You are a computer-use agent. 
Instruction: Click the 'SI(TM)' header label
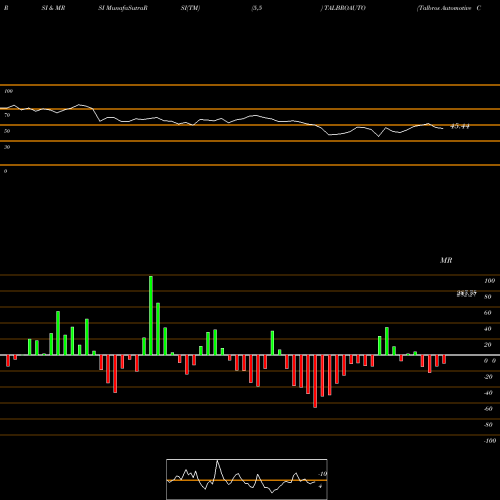pos(190,8)
